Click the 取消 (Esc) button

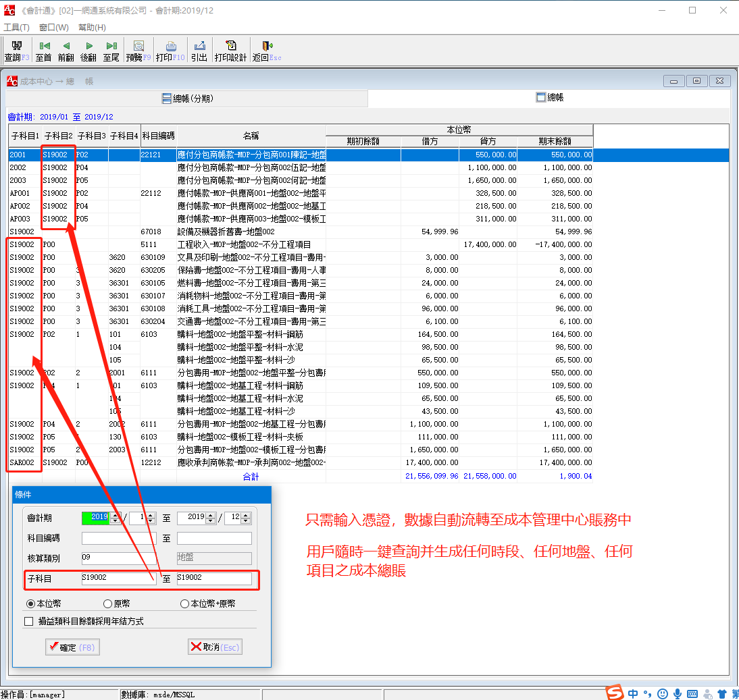(215, 647)
